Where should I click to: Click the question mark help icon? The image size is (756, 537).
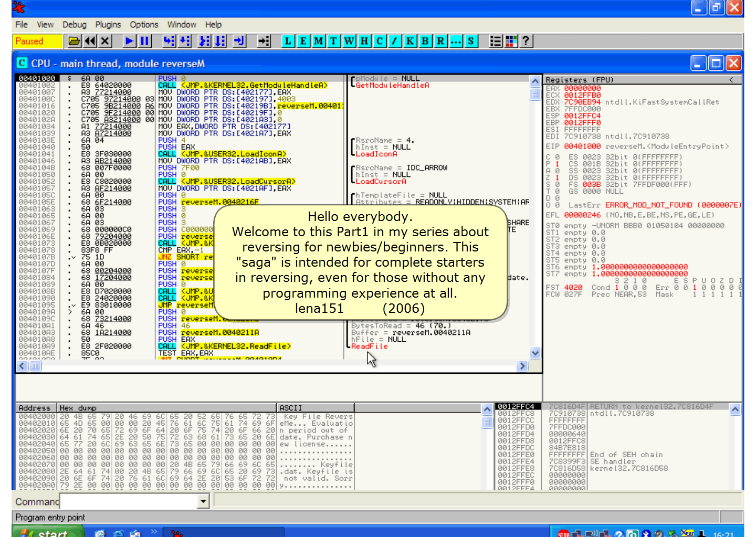click(x=526, y=41)
